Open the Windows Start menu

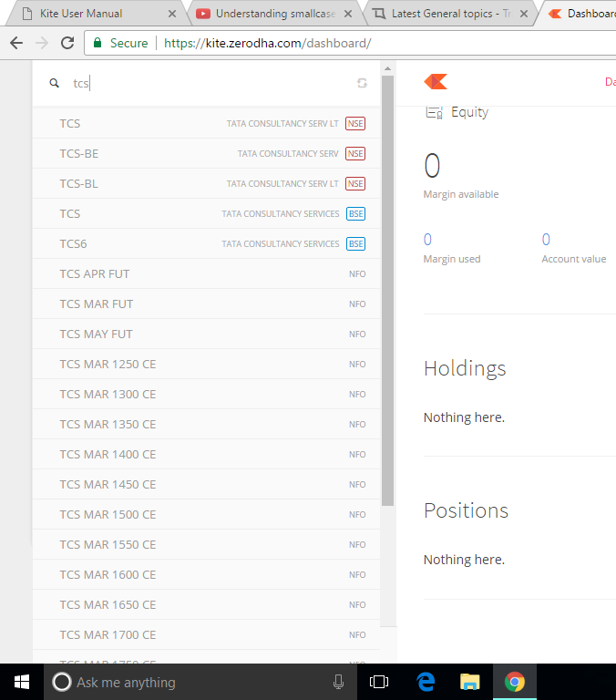[22, 682]
